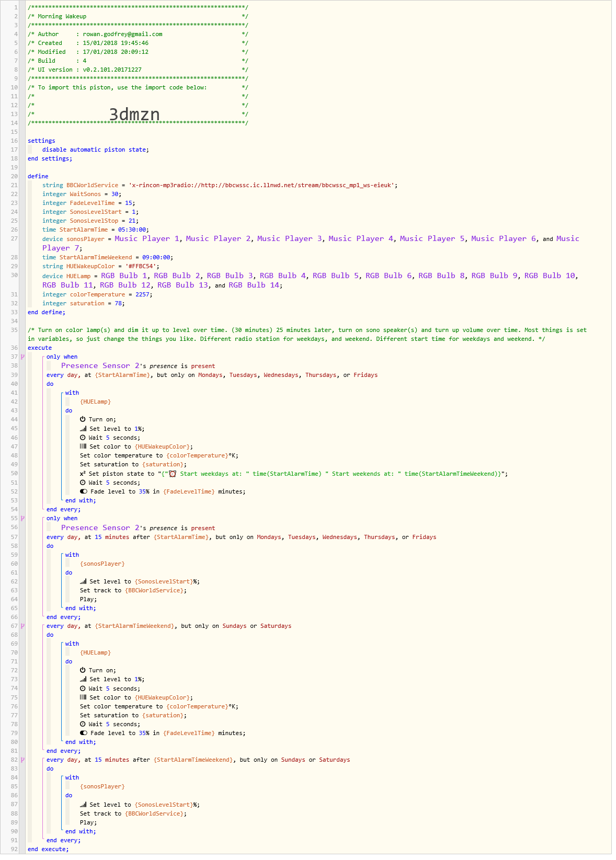Click the '#FFBC54' wakeup color value
616x860 pixels.
pyautogui.click(x=140, y=266)
